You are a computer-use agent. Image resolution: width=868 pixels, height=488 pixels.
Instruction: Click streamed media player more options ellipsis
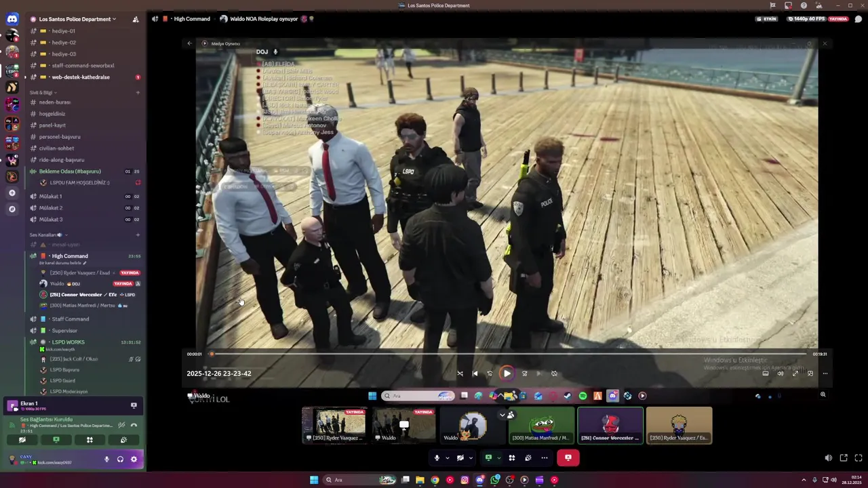tap(825, 373)
